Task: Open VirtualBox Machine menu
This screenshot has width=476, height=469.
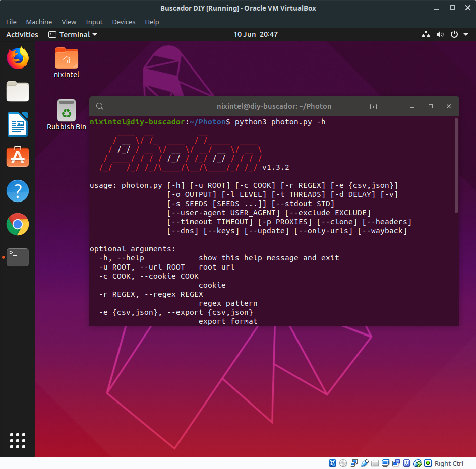Action: [39, 22]
